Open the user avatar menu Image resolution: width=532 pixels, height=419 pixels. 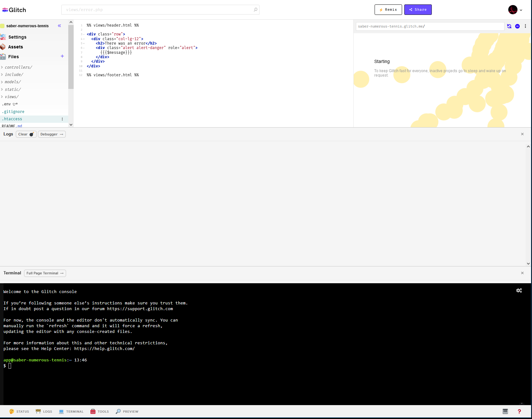[x=513, y=10]
